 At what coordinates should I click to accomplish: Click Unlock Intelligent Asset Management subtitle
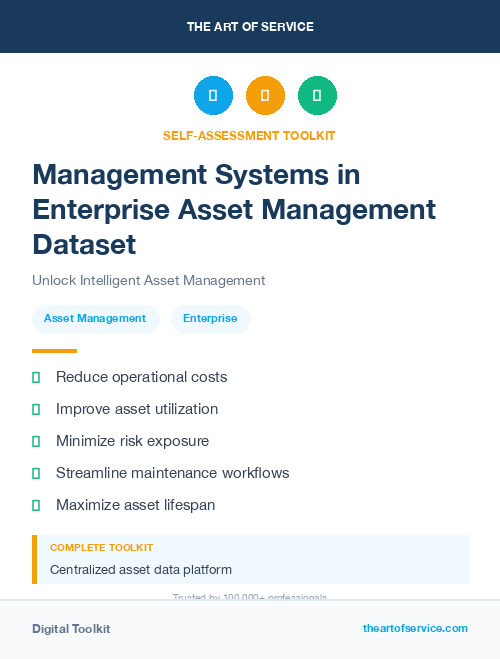[149, 280]
